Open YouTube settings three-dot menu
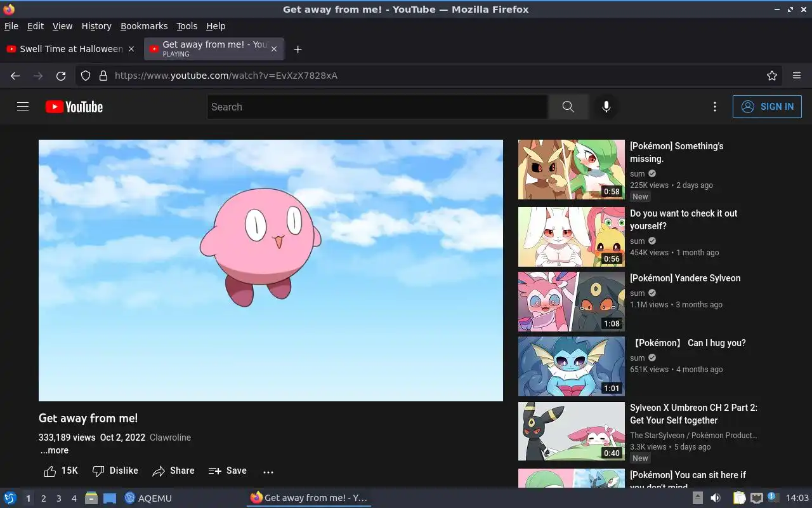This screenshot has height=508, width=812. (x=715, y=107)
